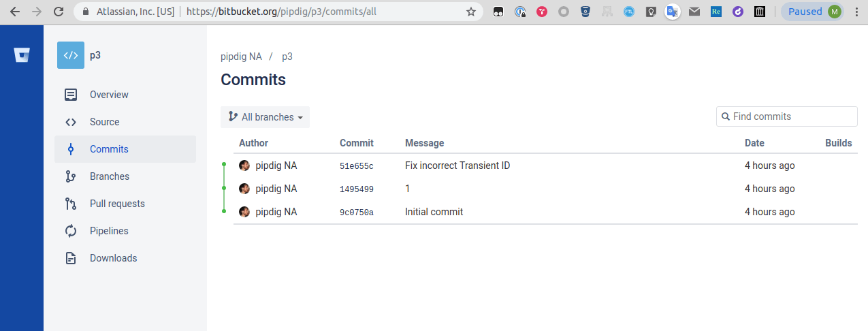Go to Source in the sidebar
The height and width of the screenshot is (331, 868).
point(104,122)
